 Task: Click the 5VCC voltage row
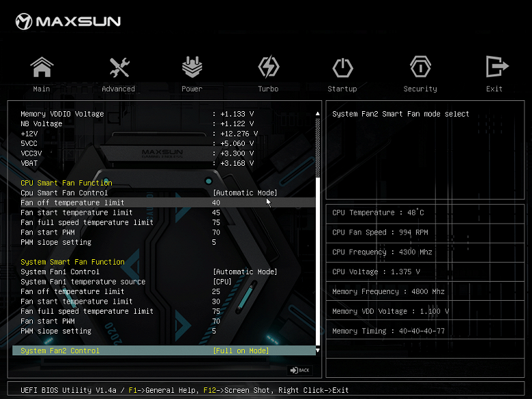pyautogui.click(x=137, y=143)
